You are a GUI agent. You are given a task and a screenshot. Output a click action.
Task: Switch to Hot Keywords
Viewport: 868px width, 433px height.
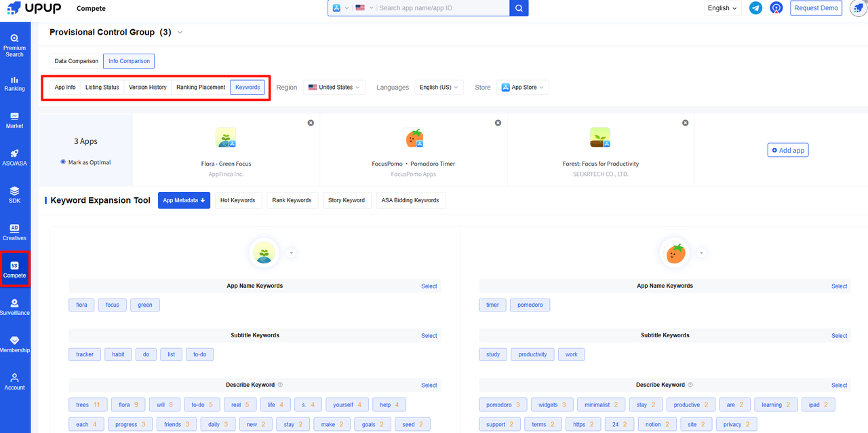[x=238, y=200]
